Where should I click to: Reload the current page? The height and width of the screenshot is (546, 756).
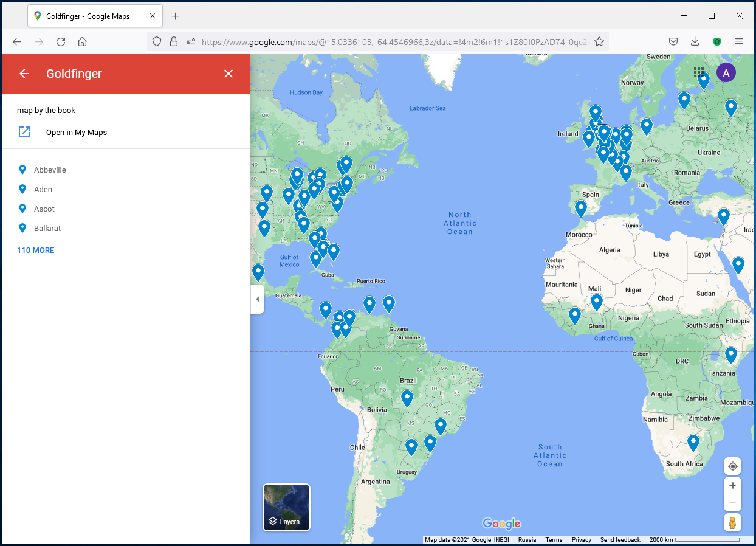(61, 41)
